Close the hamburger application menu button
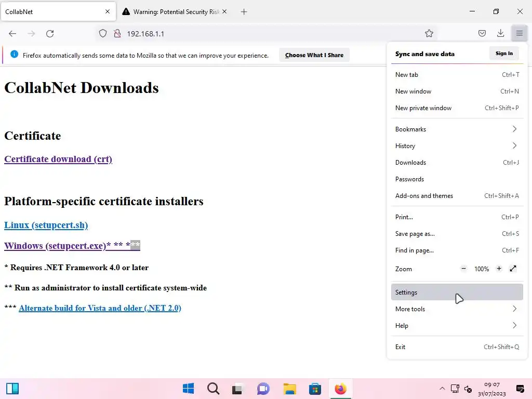Viewport: 532px width, 399px height. 519,33
